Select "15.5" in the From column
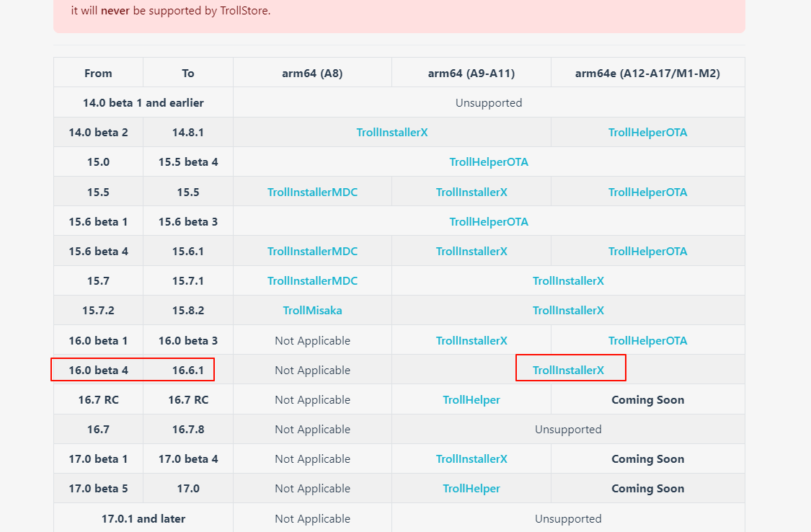The height and width of the screenshot is (532, 811). [98, 192]
